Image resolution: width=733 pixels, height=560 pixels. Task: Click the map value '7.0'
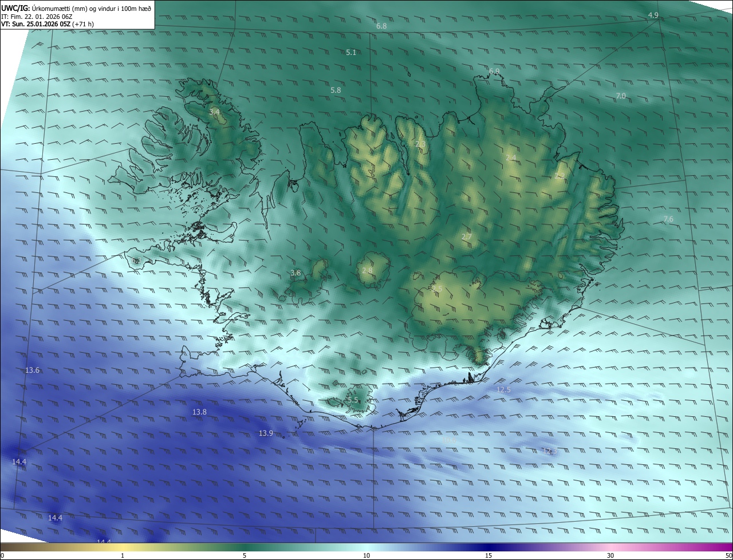(x=621, y=96)
